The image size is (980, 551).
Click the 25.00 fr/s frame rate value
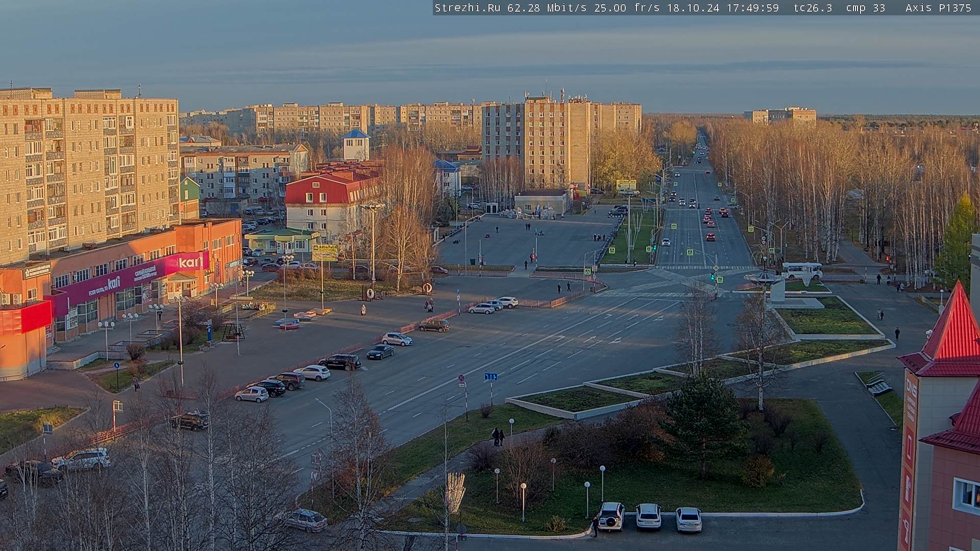[627, 8]
